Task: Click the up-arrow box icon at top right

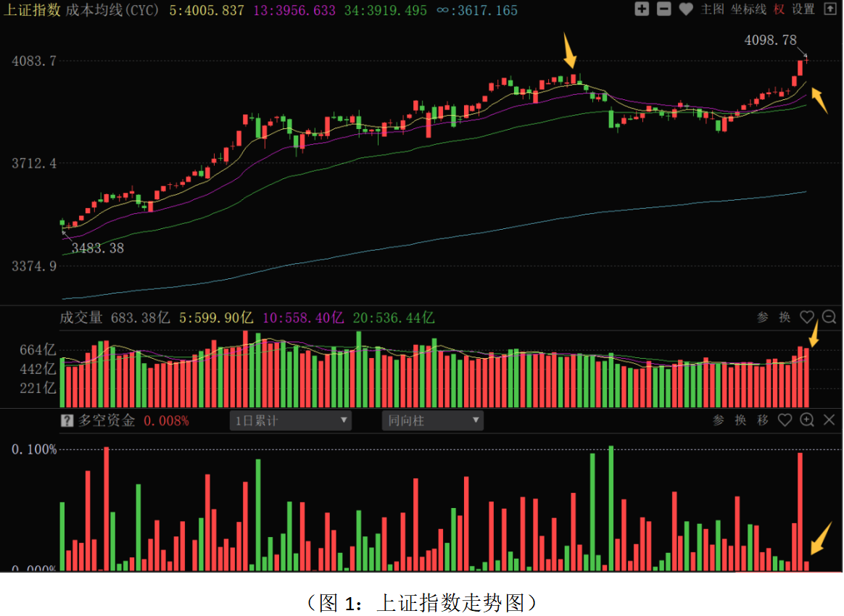Action: point(829,9)
